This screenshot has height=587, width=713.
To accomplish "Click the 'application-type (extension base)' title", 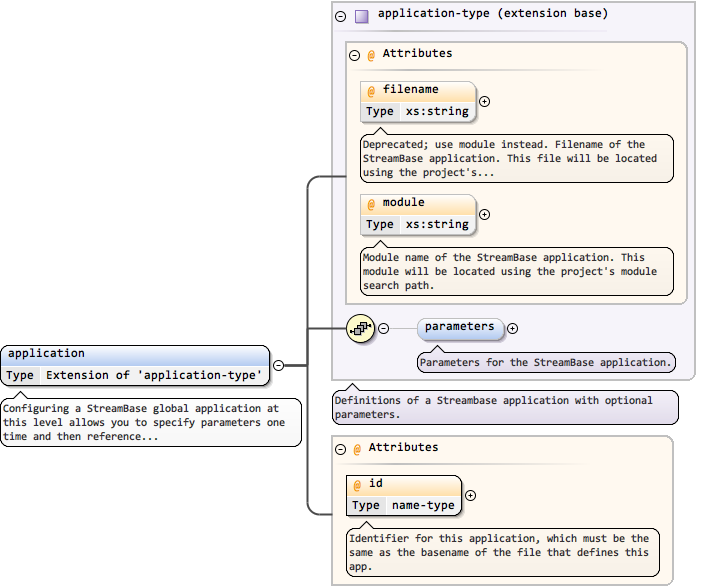I will coord(493,14).
